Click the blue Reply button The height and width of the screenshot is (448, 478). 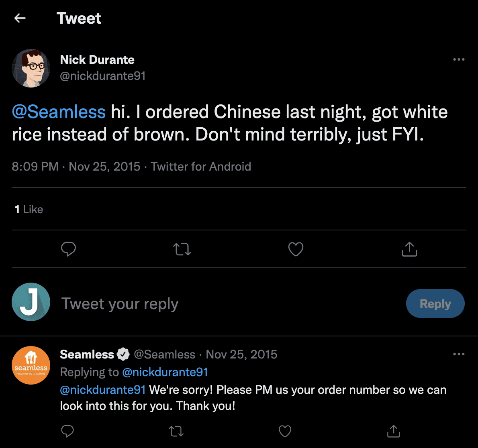tap(435, 303)
